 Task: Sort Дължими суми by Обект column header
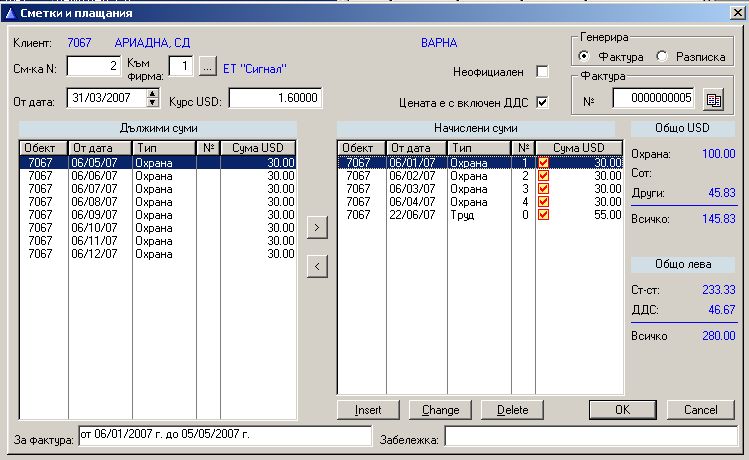coord(44,148)
